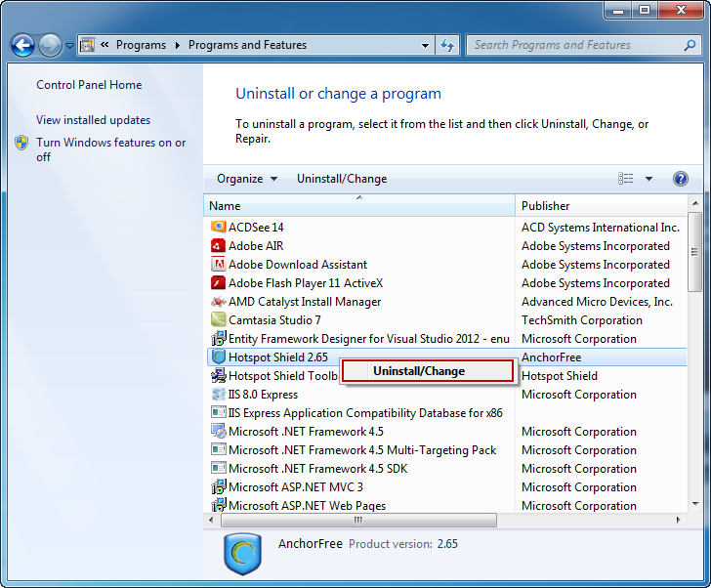Click "Advanced Micro Devices, Inc." publisher cell

(x=597, y=302)
